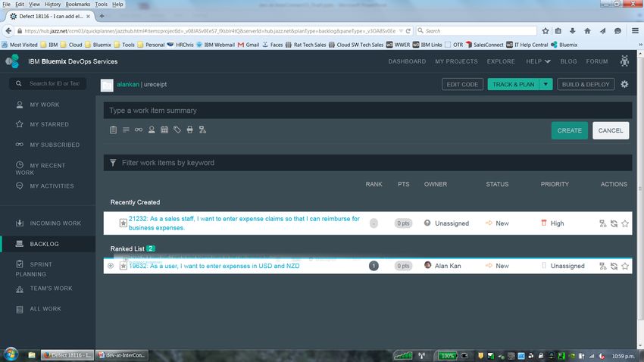Click hierarchy action icon for item 19632
Screen dimensions: 644x362
click(x=602, y=266)
